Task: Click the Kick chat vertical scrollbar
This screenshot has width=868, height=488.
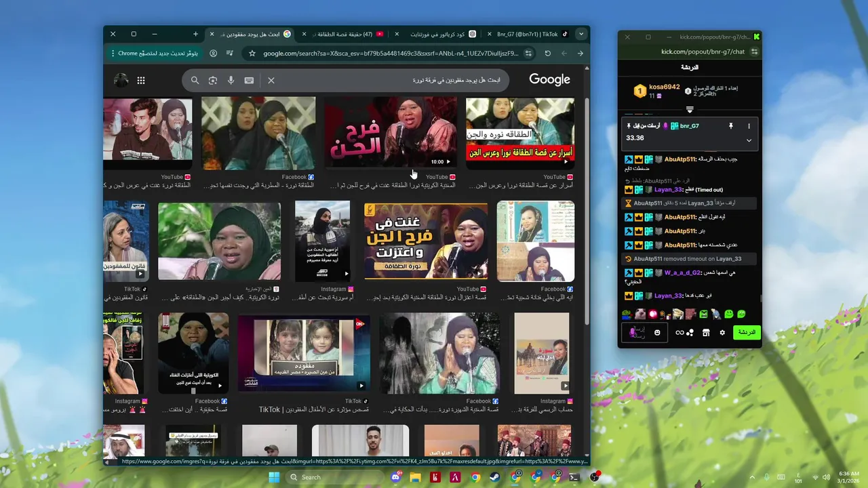Action: point(759,297)
